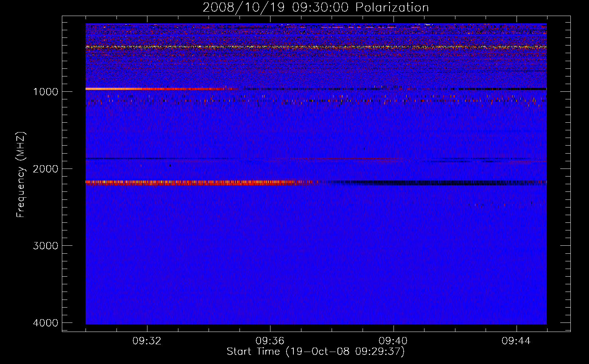The image size is (589, 364).
Task: Click the 4000 frequency tick label
Action: click(x=46, y=323)
